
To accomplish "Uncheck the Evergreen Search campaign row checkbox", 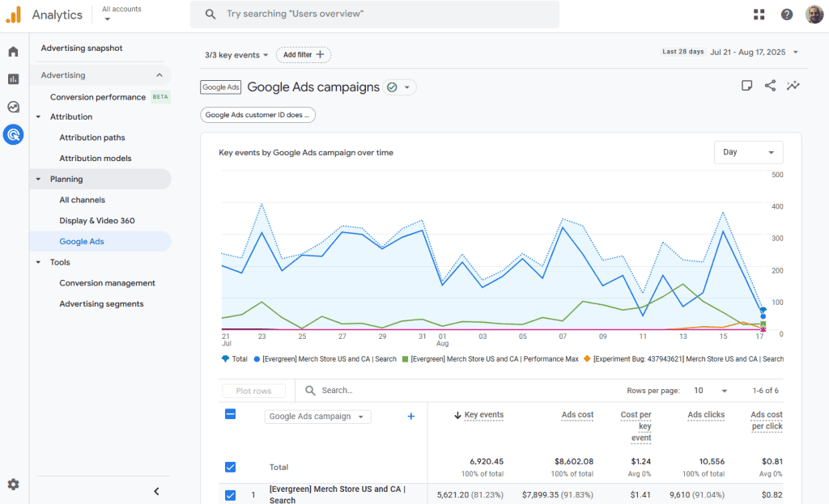I will [x=230, y=495].
